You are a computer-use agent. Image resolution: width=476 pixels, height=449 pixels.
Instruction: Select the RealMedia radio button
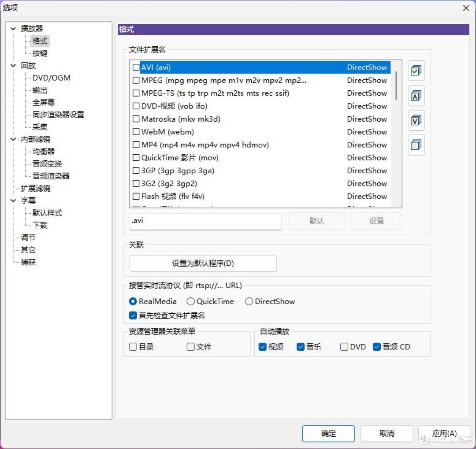133,301
